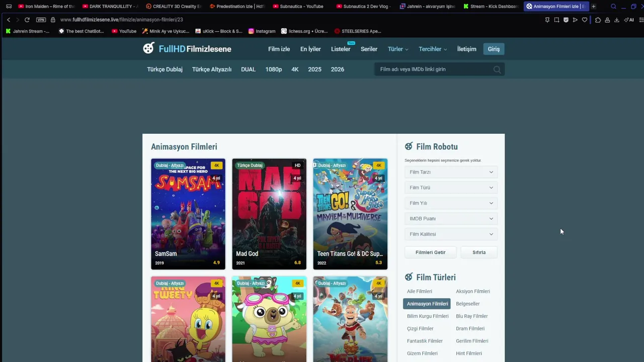644x362 pixels.
Task: Open the workspace icon at tab bar start
Action: click(9, 7)
